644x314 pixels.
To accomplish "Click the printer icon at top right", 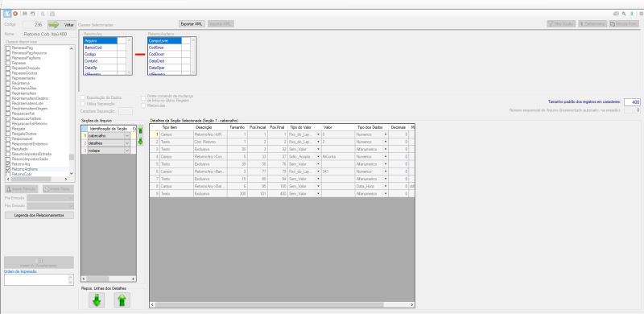I will pyautogui.click(x=616, y=14).
